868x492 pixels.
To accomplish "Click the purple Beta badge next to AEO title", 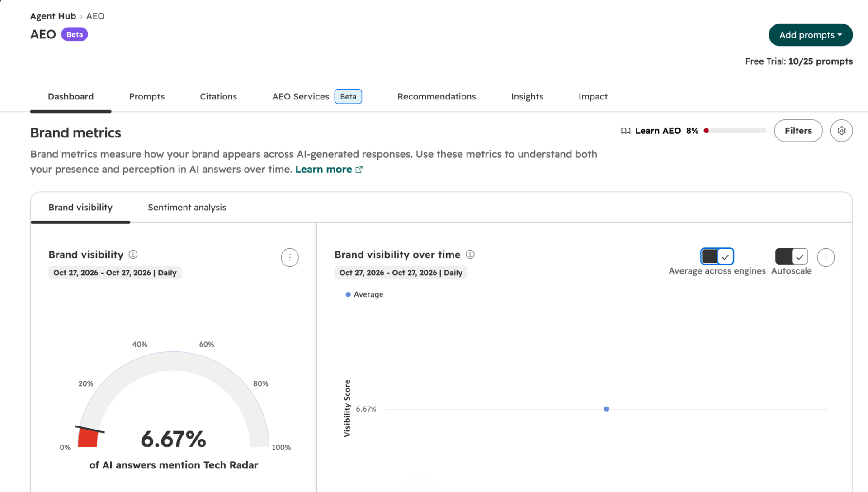I will point(75,34).
